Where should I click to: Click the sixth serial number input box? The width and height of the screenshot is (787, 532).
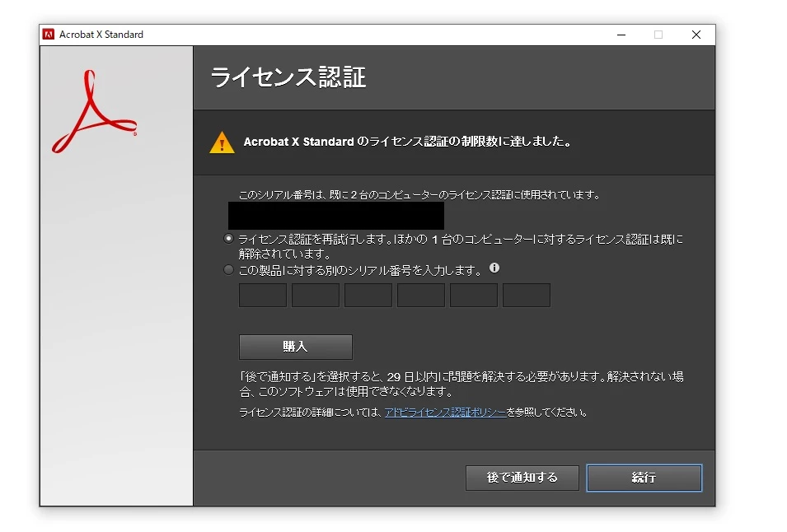click(x=526, y=295)
